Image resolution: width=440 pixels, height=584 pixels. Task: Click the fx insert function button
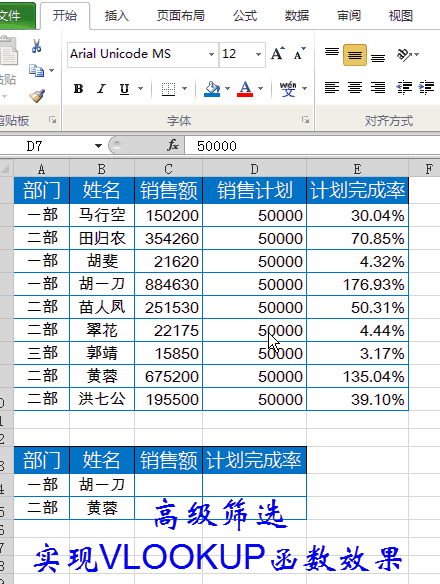[173, 145]
